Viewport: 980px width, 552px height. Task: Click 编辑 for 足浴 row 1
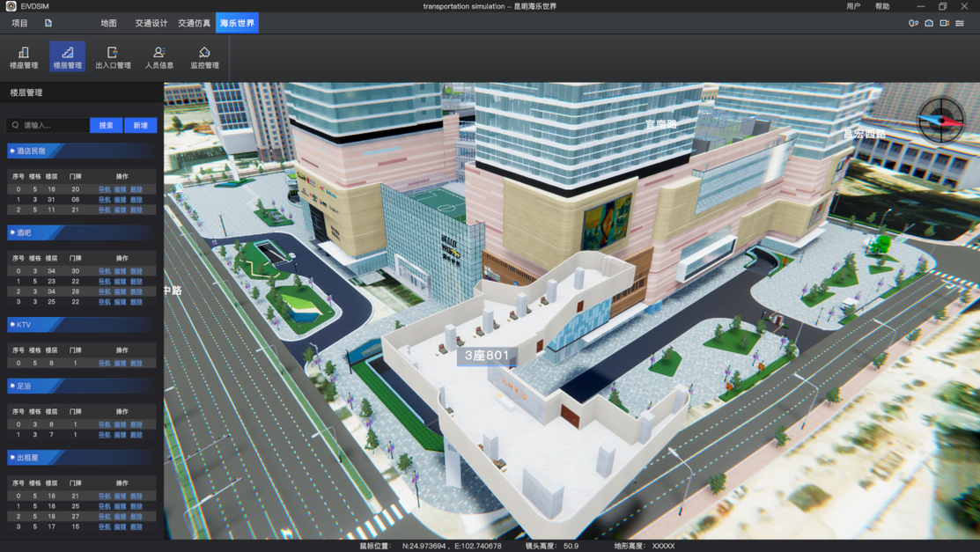tap(120, 435)
